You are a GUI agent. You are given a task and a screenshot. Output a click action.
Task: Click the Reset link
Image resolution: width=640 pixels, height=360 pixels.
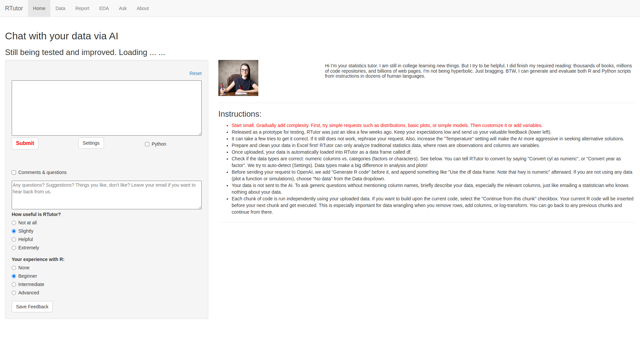(196, 73)
